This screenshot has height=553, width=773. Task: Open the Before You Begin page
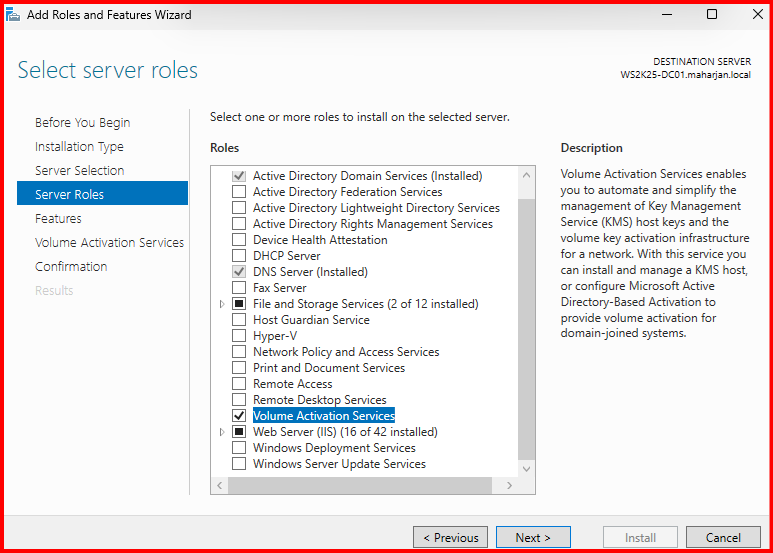click(82, 122)
